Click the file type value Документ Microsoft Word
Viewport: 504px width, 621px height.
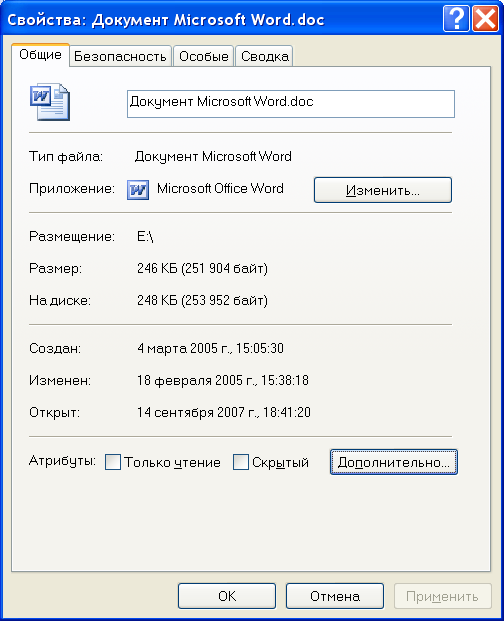(x=213, y=156)
